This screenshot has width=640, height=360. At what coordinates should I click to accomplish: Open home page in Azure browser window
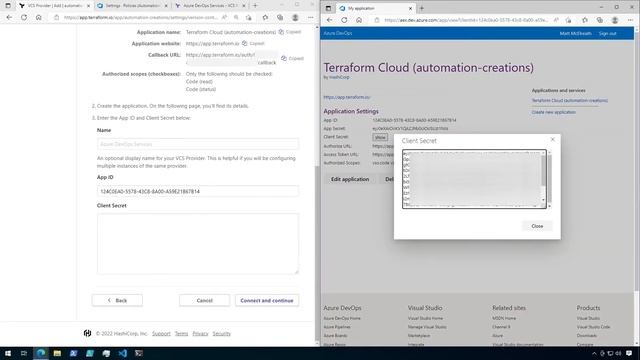coord(359,20)
